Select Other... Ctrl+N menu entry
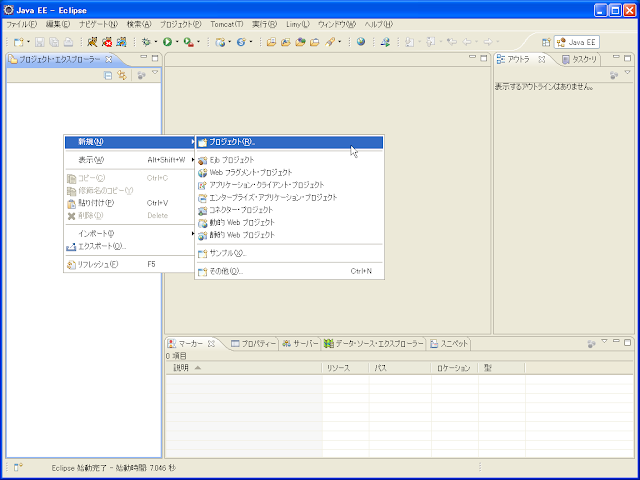This screenshot has width=640, height=480. click(290, 271)
